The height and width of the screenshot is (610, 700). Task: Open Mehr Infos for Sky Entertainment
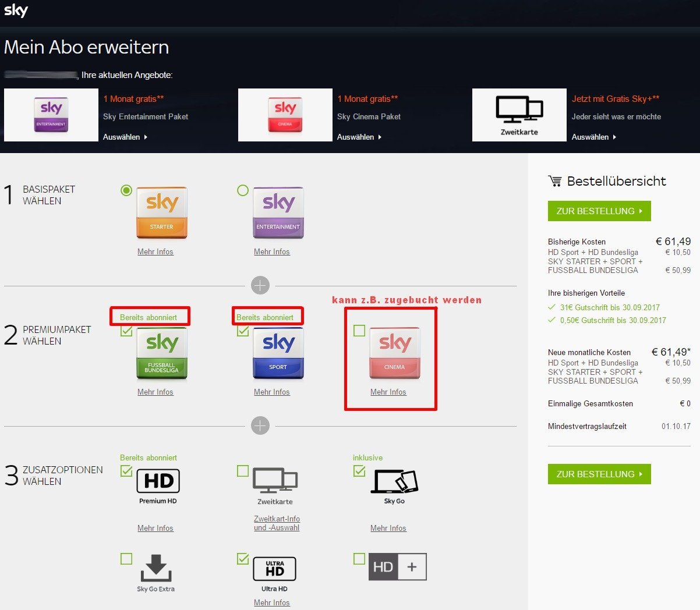coord(272,252)
